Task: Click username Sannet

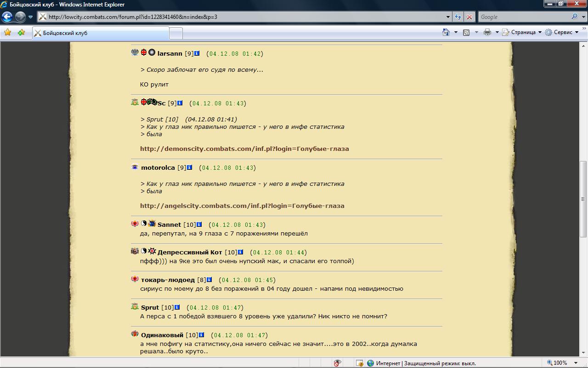Action: [x=169, y=224]
